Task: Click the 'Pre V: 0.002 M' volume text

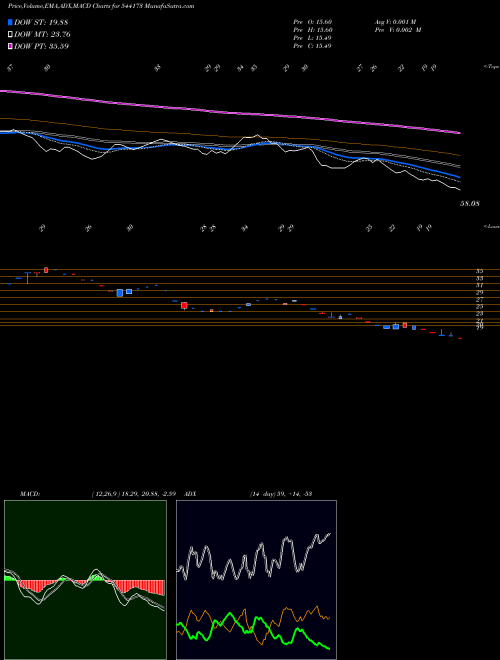Action: 399,30
